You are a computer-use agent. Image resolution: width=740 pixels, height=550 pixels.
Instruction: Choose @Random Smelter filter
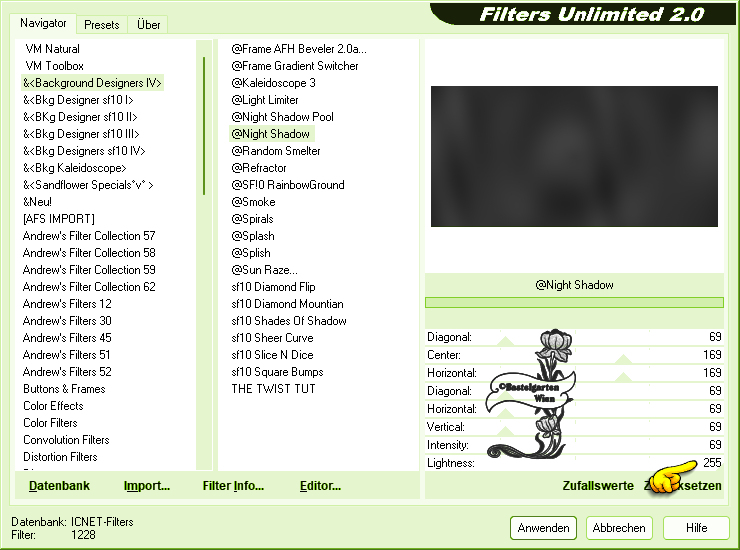coord(276,151)
